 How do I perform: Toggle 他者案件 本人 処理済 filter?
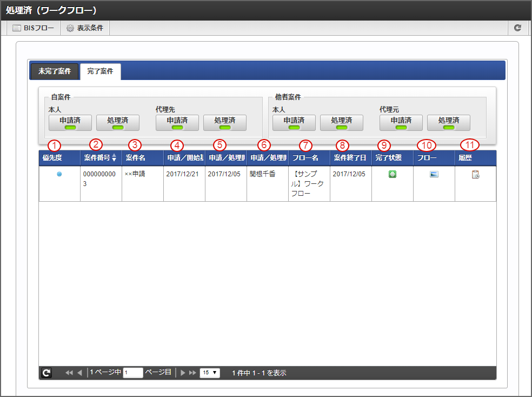[341, 122]
